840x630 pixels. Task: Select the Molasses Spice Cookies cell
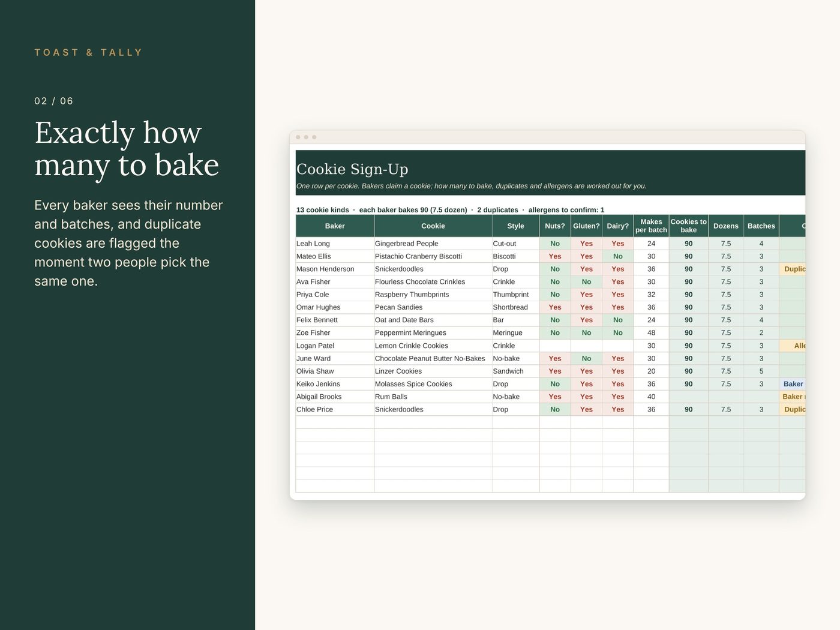click(x=433, y=384)
